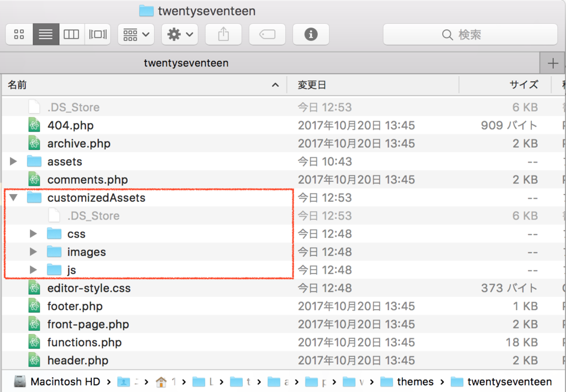This screenshot has width=566, height=392.
Task: Click the twentyseventeen folder icon in title bar
Action: coord(146,11)
